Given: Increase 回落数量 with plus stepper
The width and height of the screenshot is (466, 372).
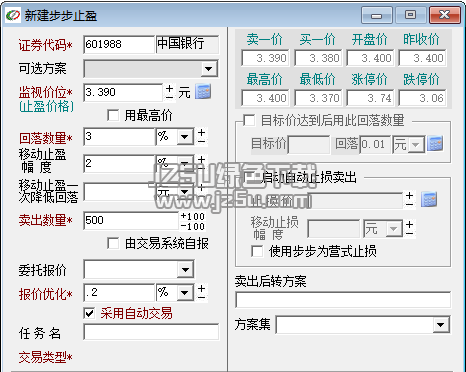Looking at the screenshot, I should (x=201, y=133).
